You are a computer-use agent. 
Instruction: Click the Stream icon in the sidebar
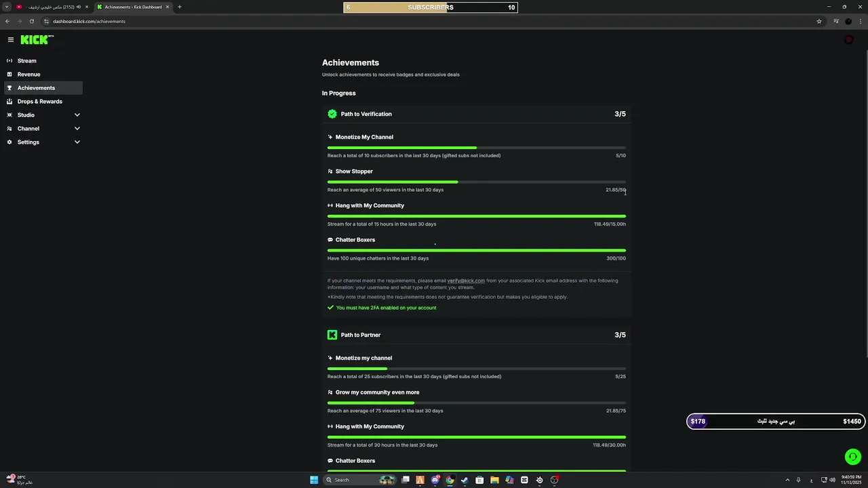click(x=9, y=61)
